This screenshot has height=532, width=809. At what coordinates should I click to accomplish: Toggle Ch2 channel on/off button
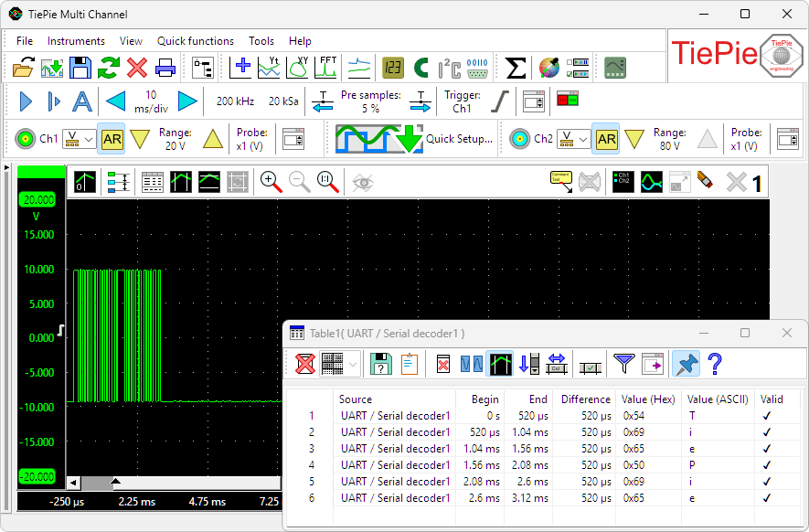pyautogui.click(x=519, y=139)
